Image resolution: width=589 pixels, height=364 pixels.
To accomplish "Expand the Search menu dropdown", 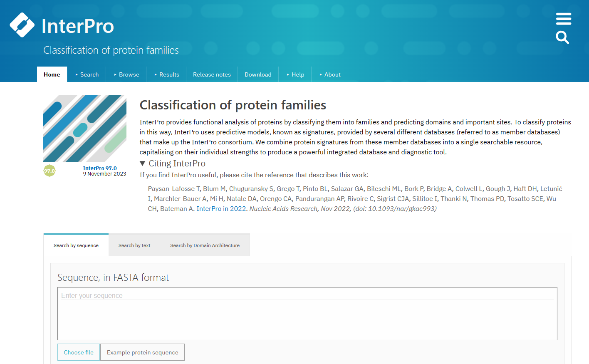I will [x=87, y=74].
